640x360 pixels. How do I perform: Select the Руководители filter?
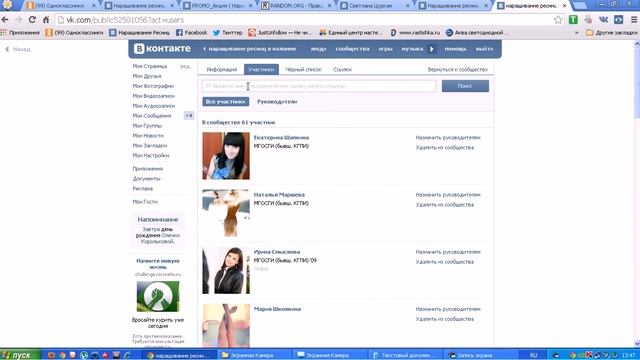tap(277, 102)
